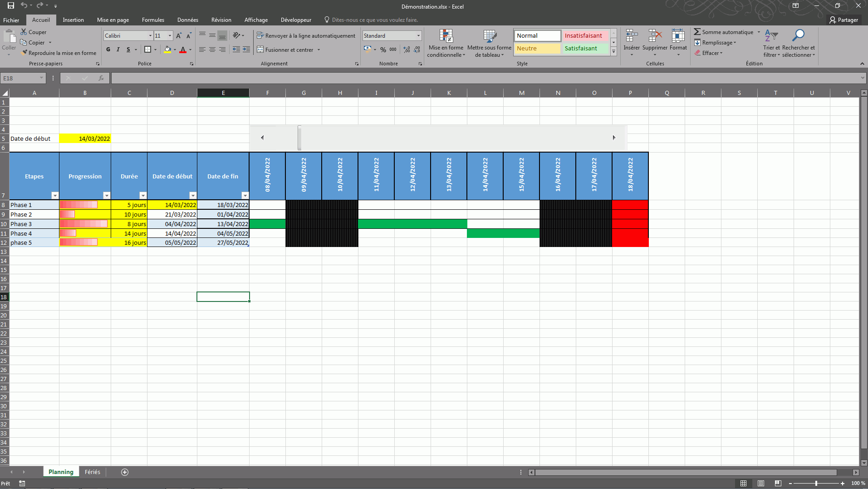The image size is (868, 489).
Task: Increase the indent level
Action: (246, 49)
